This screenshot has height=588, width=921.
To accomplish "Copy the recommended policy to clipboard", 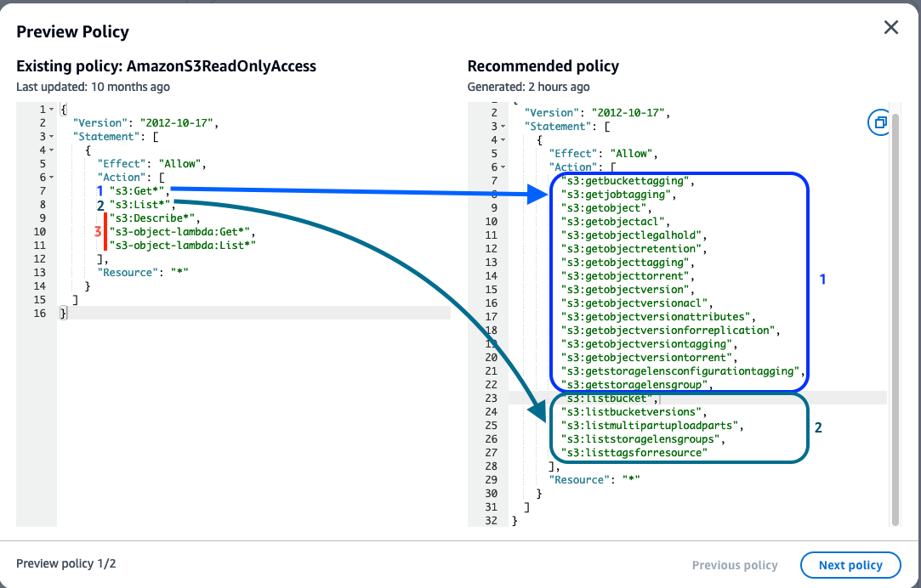I will 880,122.
